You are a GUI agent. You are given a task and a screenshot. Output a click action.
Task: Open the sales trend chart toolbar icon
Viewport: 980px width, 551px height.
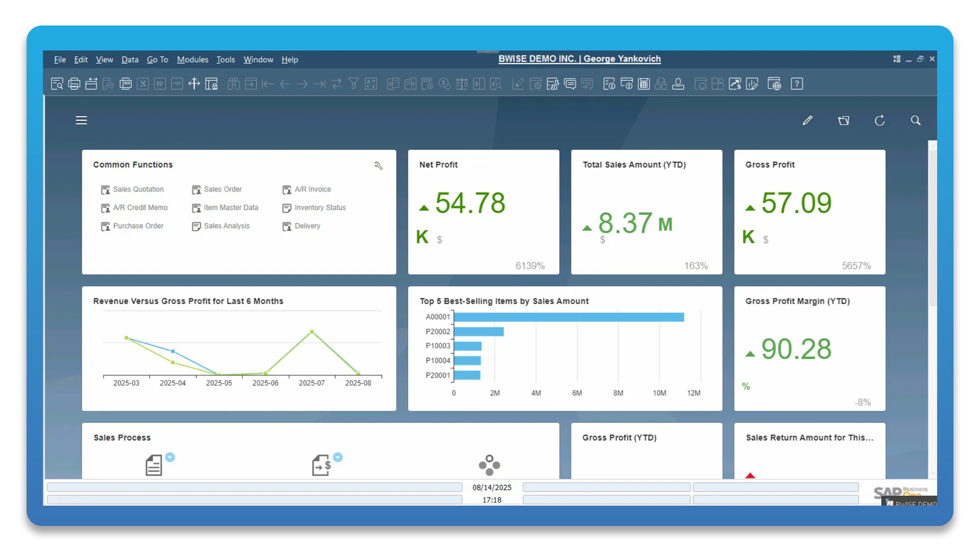click(735, 84)
